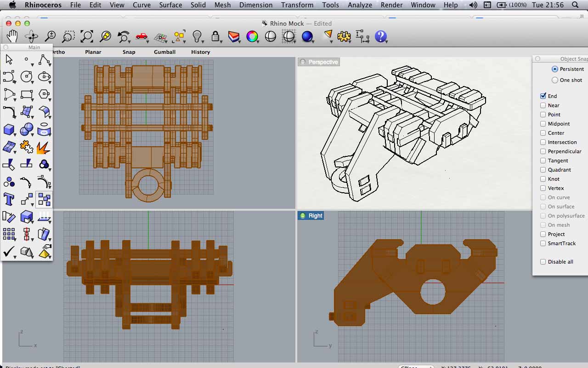Click the Perspective viewport label
Image resolution: width=588 pixels, height=368 pixels.
click(319, 62)
